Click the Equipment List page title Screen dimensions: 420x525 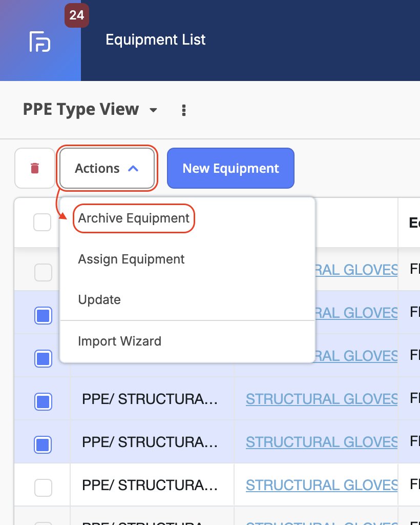pyautogui.click(x=156, y=39)
